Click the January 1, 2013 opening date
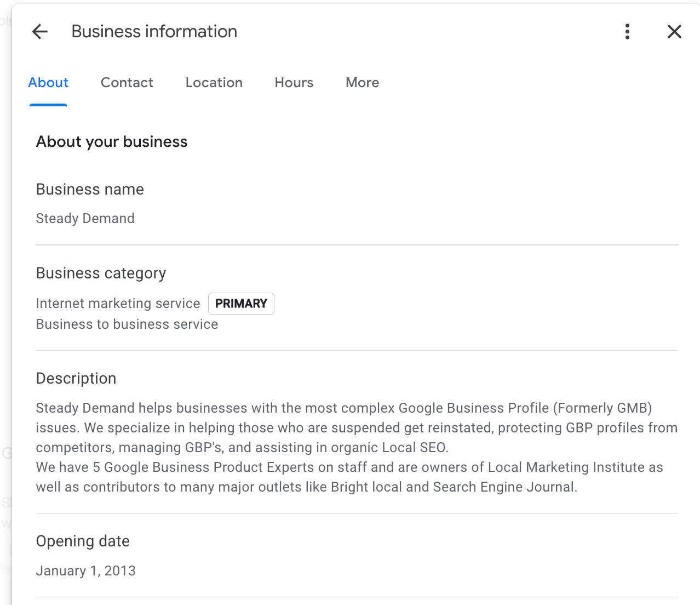This screenshot has height=605, width=700. 85,571
